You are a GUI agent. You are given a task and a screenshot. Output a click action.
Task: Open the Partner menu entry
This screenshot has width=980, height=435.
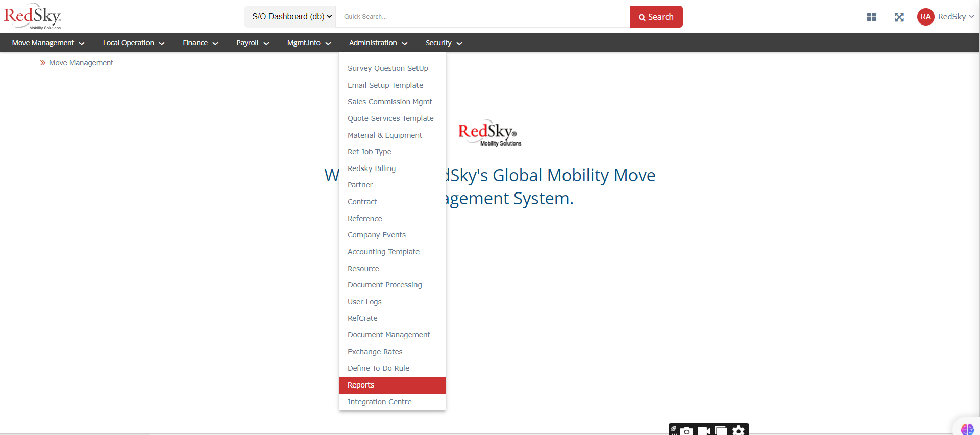click(392, 185)
